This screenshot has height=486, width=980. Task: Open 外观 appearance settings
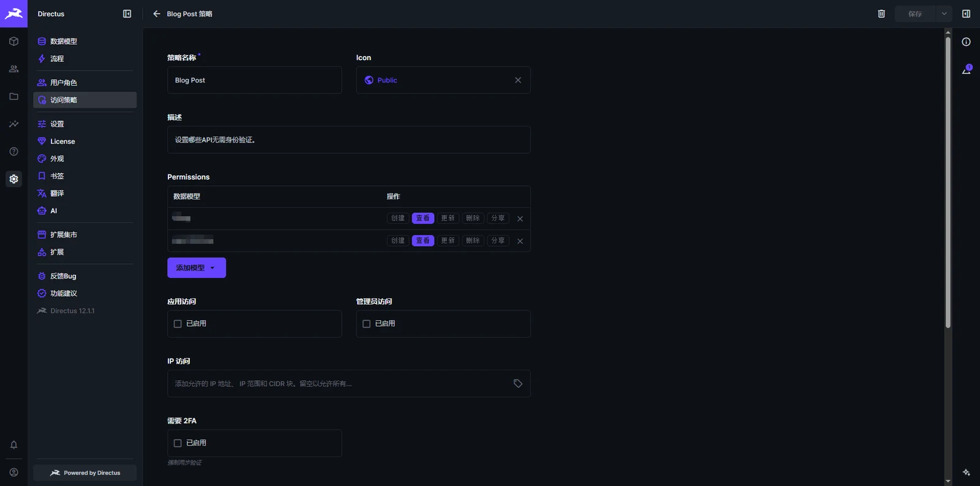[x=85, y=159]
